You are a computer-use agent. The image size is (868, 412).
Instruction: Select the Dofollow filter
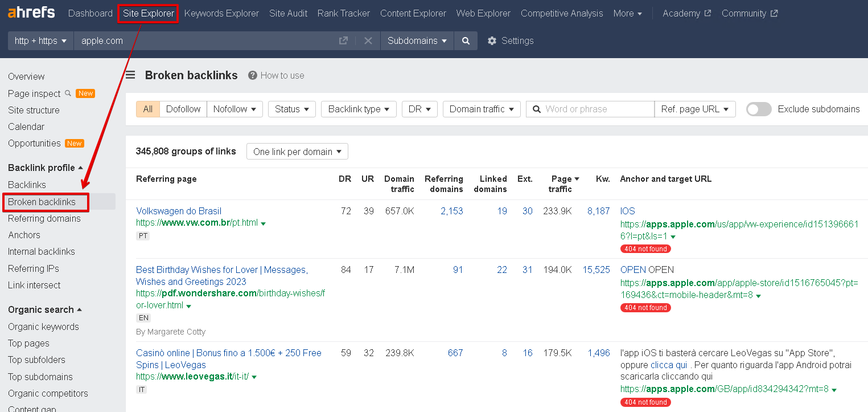click(183, 109)
